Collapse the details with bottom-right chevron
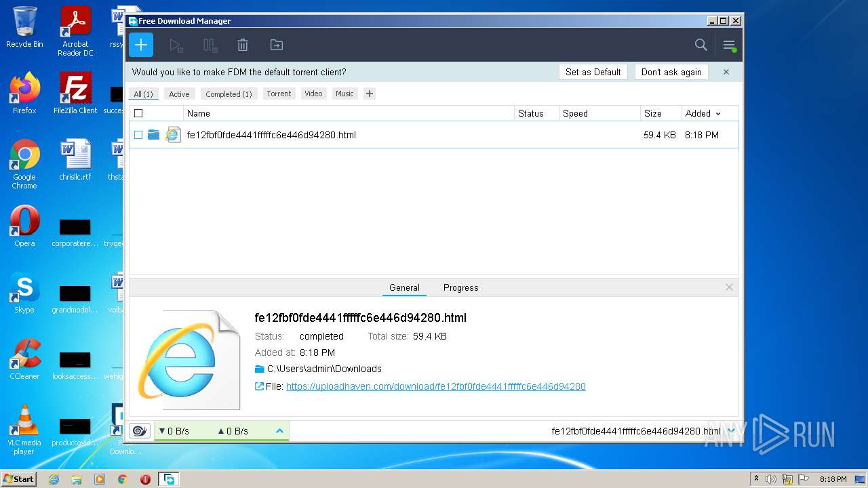Screen dimensions: 868x488 [731, 430]
